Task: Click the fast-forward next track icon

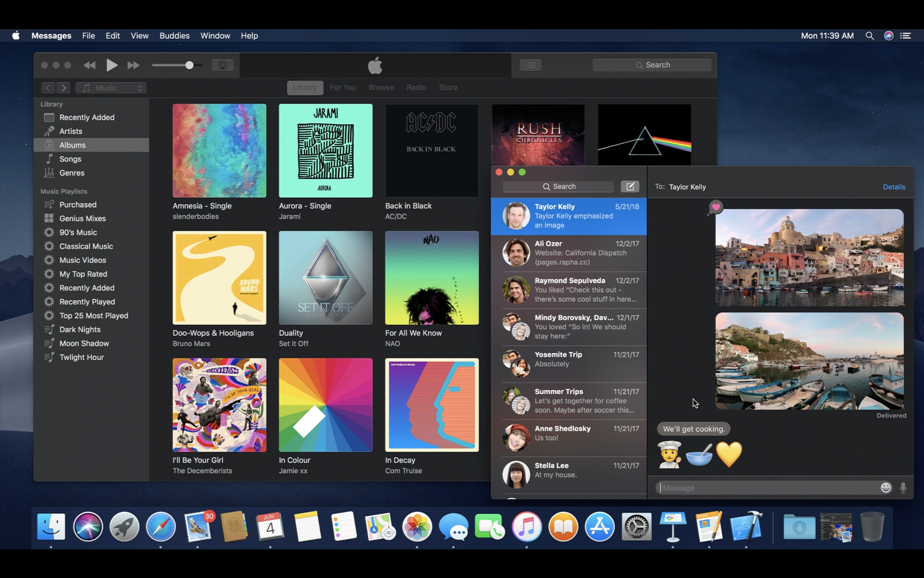Action: pyautogui.click(x=133, y=65)
